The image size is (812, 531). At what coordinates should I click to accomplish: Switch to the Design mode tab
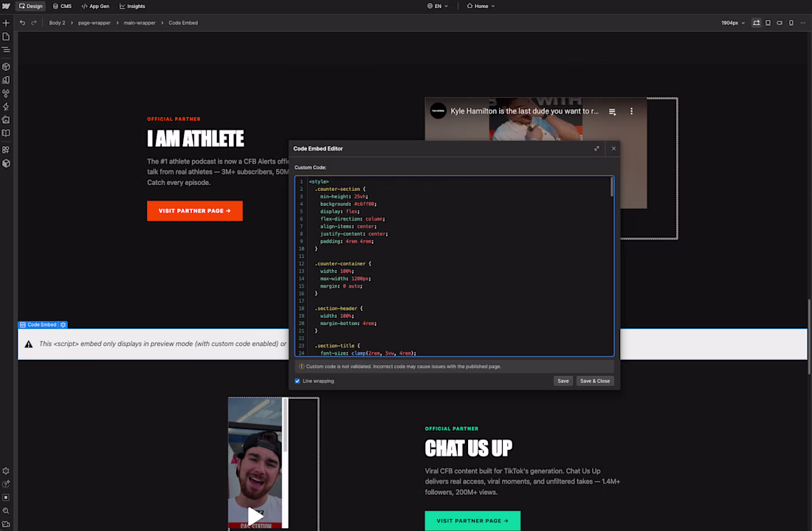[x=30, y=6]
